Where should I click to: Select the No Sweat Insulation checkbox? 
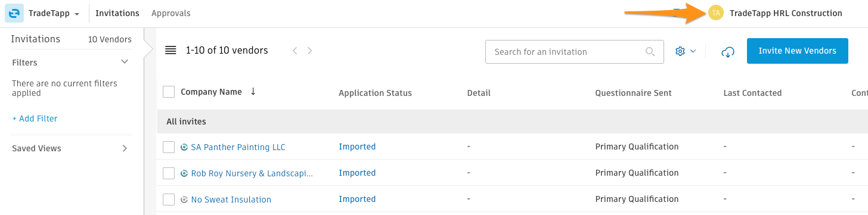coord(169,200)
